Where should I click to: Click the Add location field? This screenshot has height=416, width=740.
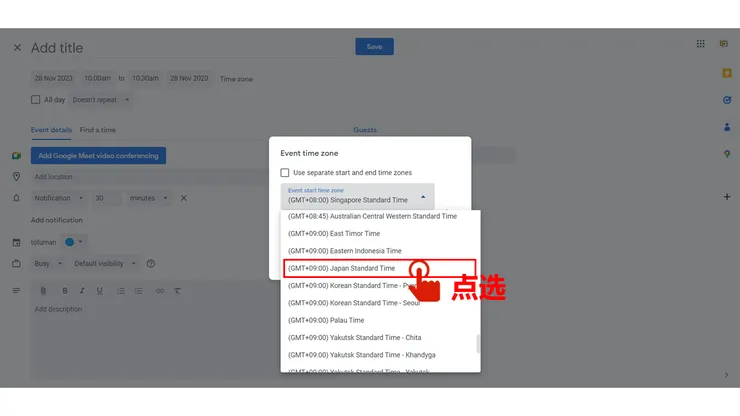pyautogui.click(x=149, y=177)
